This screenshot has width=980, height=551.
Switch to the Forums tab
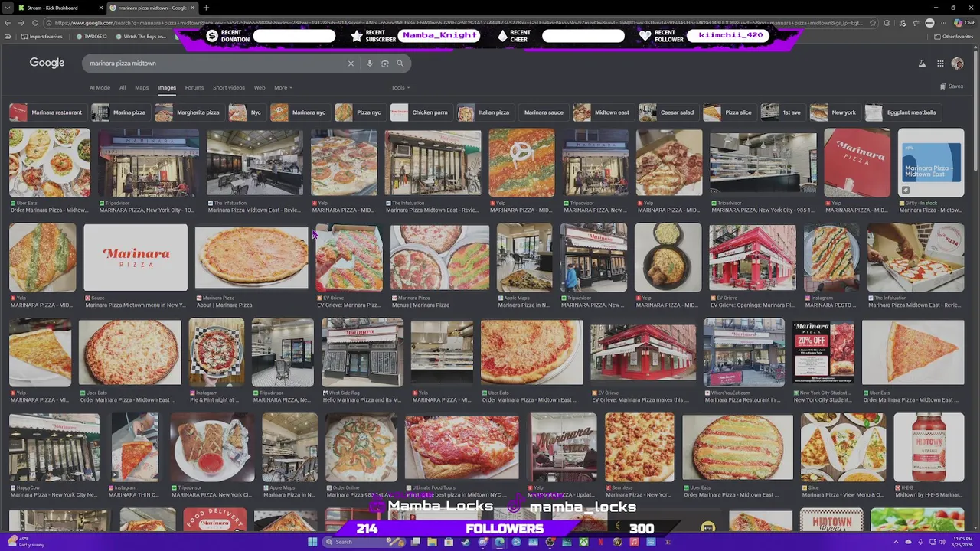(194, 88)
